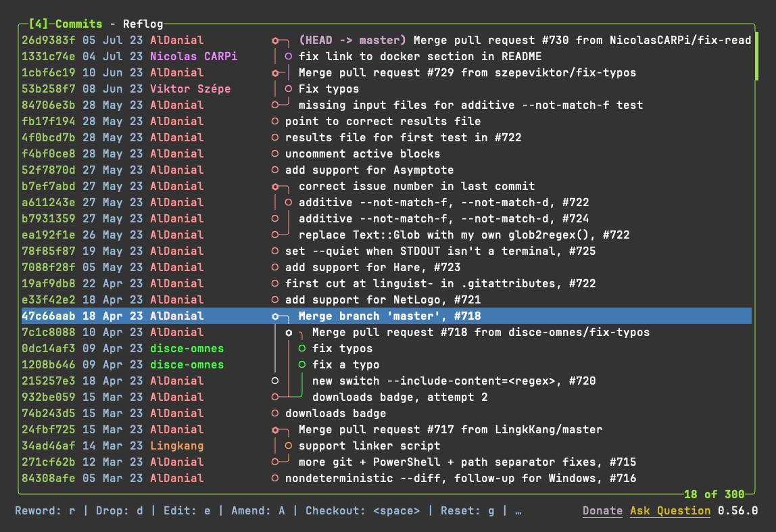This screenshot has width=776, height=532.
Task: Click the 'Edit: e' keybinding hint
Action: pyautogui.click(x=187, y=511)
